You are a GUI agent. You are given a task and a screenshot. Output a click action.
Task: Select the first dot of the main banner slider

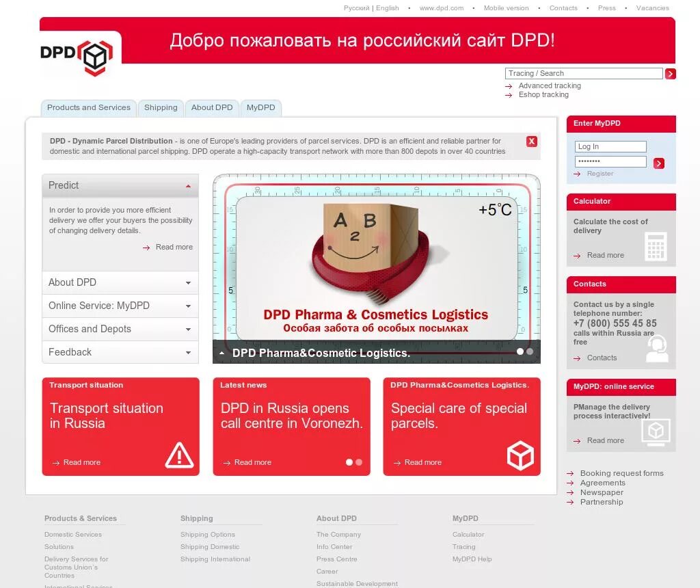click(x=520, y=352)
